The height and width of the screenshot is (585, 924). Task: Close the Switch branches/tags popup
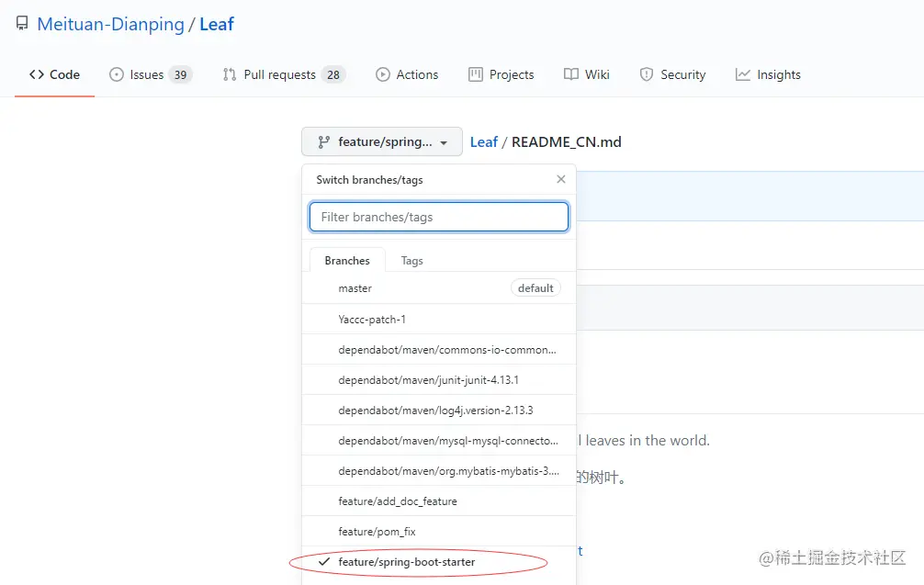coord(561,179)
